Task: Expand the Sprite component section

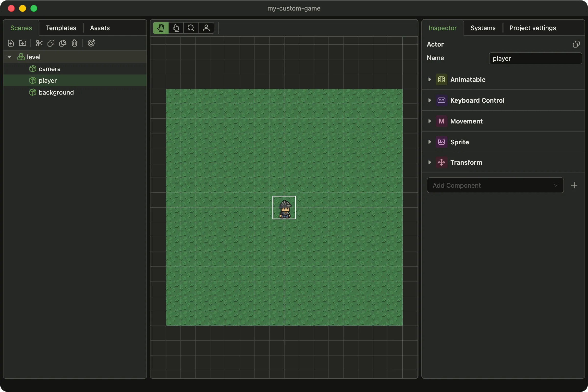Action: coord(430,142)
